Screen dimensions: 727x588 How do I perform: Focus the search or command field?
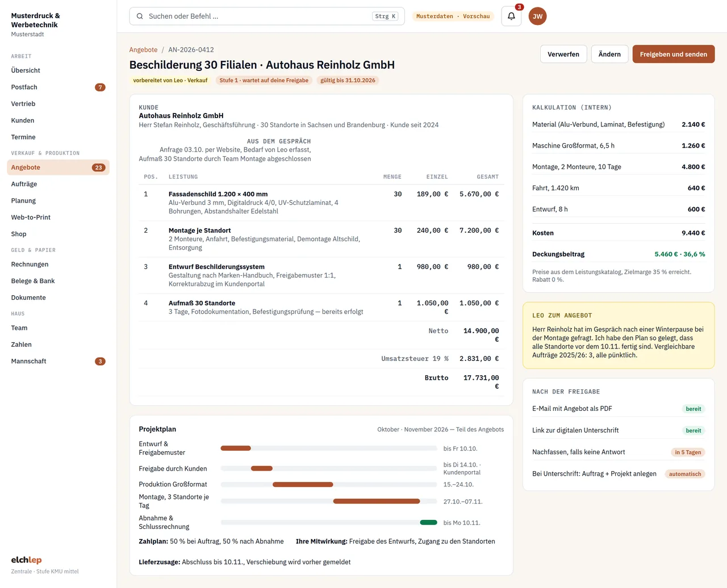[x=267, y=16]
